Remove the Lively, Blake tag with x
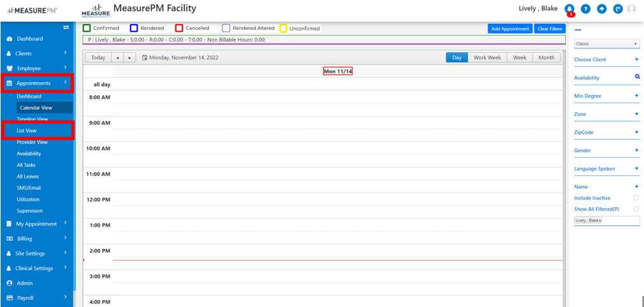 pyautogui.click(x=600, y=221)
